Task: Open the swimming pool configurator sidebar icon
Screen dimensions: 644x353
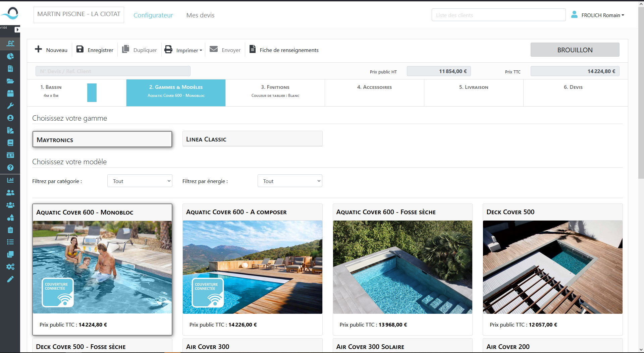Action: pos(10,43)
